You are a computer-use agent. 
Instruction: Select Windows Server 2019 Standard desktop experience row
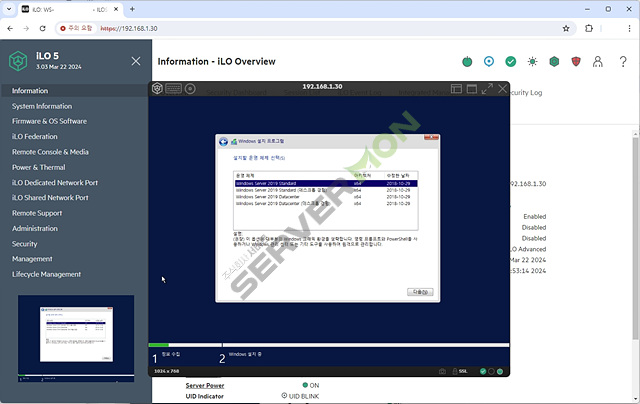pyautogui.click(x=326, y=190)
